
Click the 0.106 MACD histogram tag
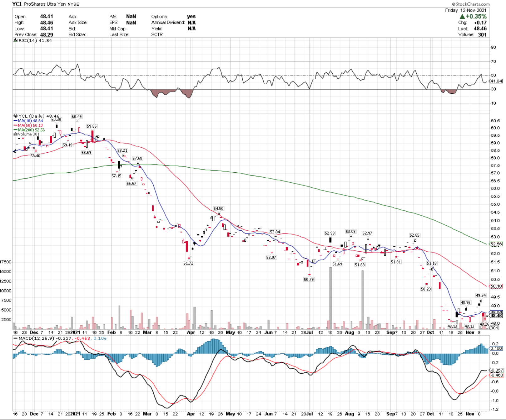coord(496,348)
